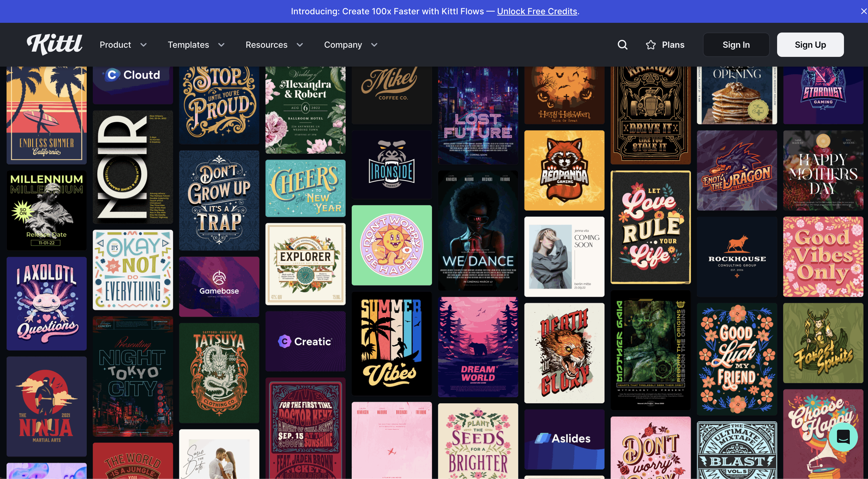Image resolution: width=868 pixels, height=479 pixels.
Task: Click the Sign In button
Action: pos(736,45)
